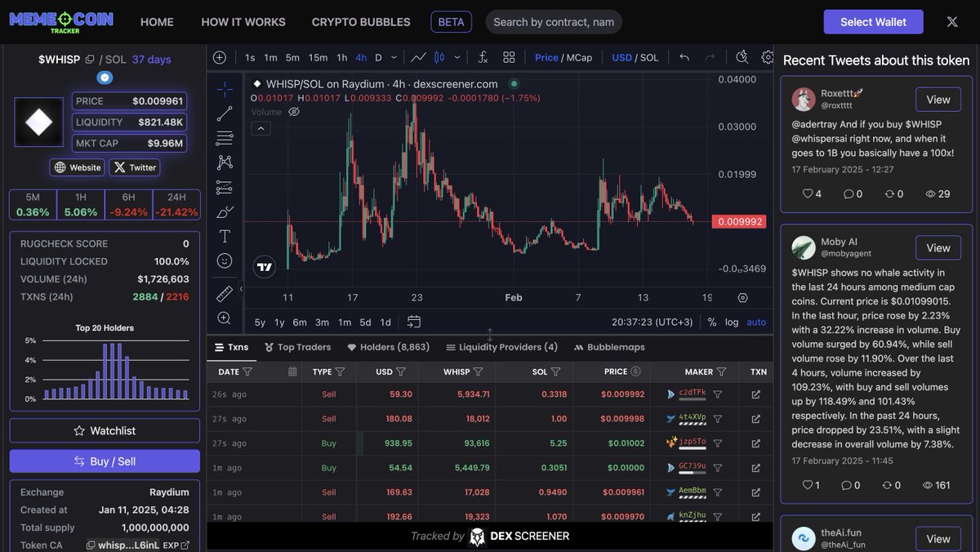Viewport: 980px width, 552px height.
Task: Open the MAKER column filter
Action: pyautogui.click(x=721, y=372)
